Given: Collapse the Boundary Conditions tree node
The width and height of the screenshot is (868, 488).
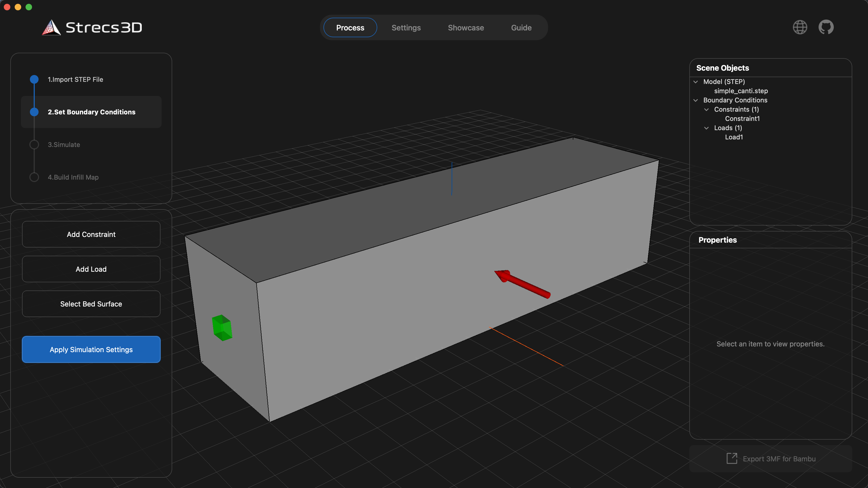Looking at the screenshot, I should click(x=696, y=101).
